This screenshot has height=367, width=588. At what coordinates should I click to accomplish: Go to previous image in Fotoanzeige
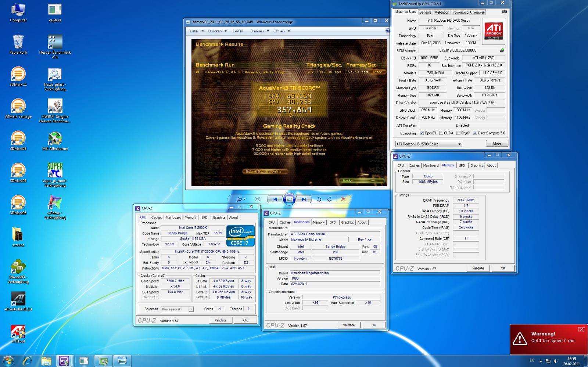click(275, 199)
